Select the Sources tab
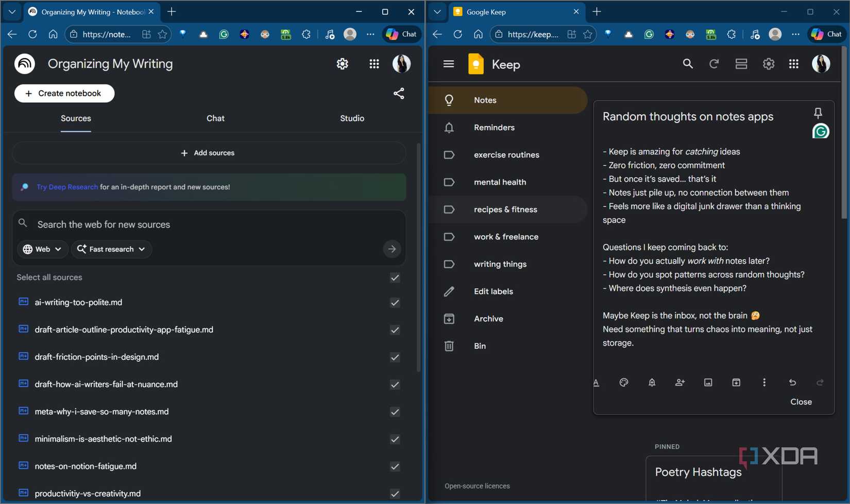 pyautogui.click(x=76, y=118)
